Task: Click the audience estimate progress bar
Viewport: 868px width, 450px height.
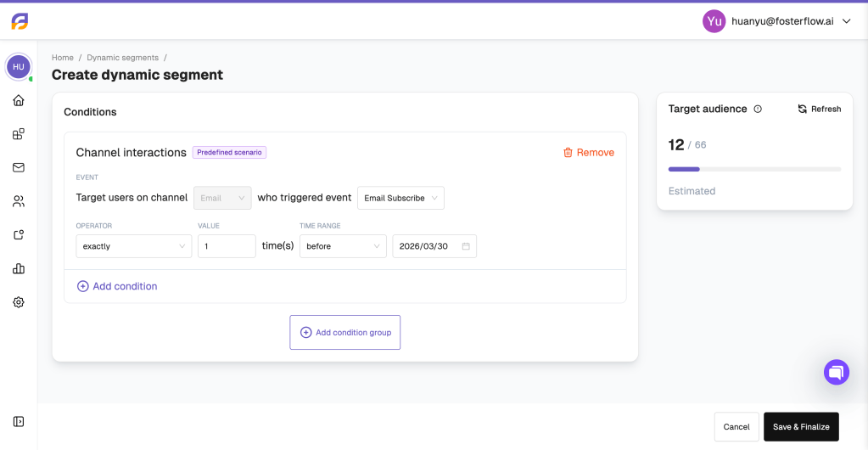Action: (754, 169)
